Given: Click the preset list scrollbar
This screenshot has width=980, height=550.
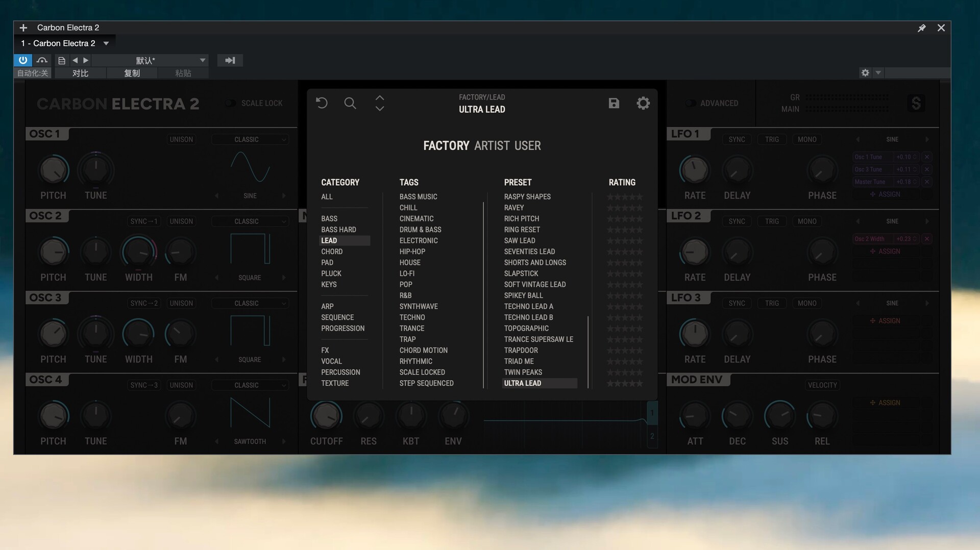Looking at the screenshot, I should point(588,352).
